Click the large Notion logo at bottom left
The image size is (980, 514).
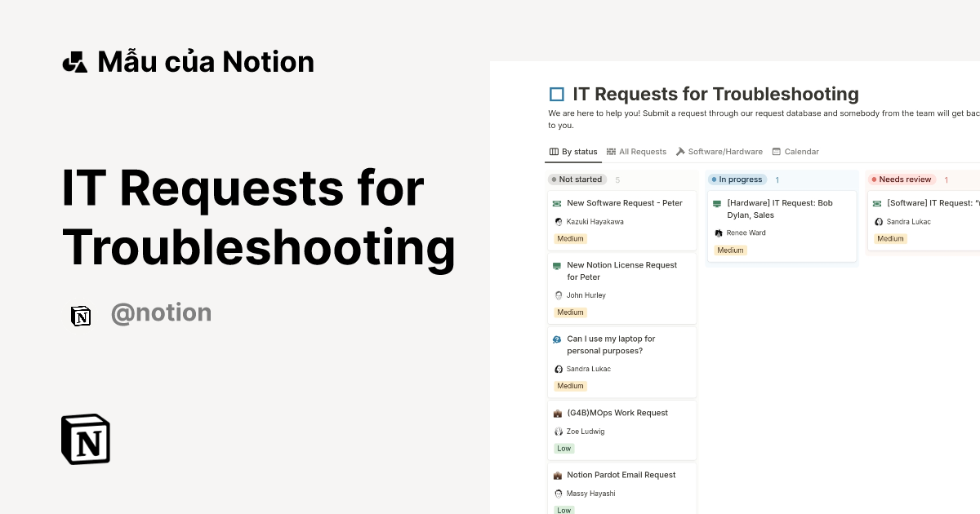click(x=85, y=439)
